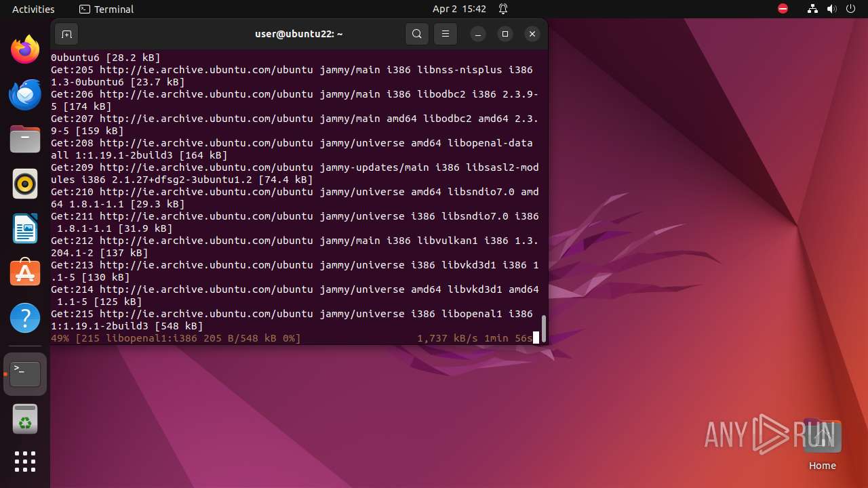Image resolution: width=868 pixels, height=488 pixels.
Task: Open the Activities overview
Action: coord(33,9)
